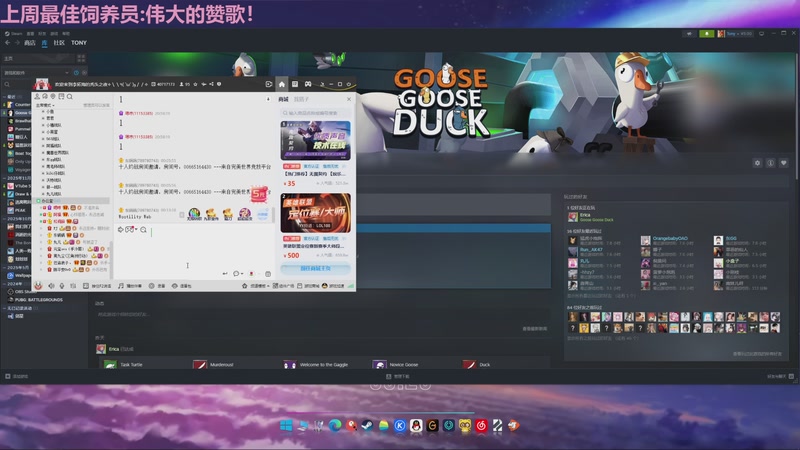Open the star mode dropdown in YY bottom bar
This screenshot has height=450, width=800.
click(x=257, y=286)
